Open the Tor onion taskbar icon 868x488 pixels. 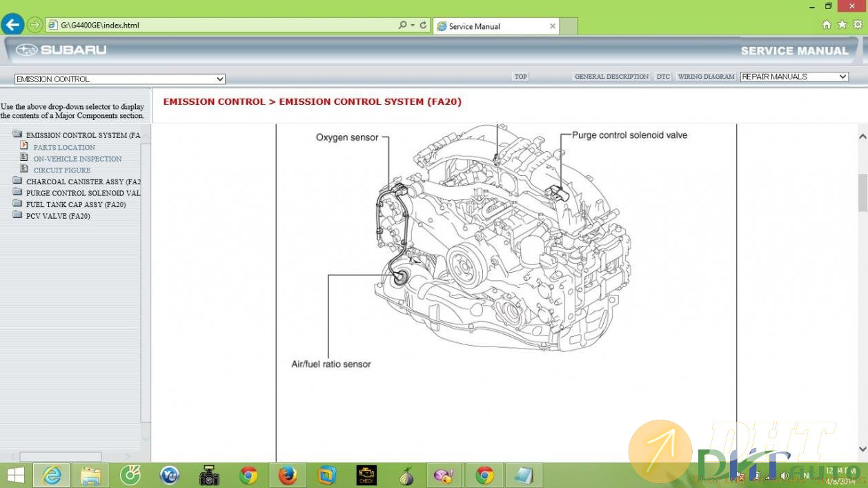[x=406, y=476]
